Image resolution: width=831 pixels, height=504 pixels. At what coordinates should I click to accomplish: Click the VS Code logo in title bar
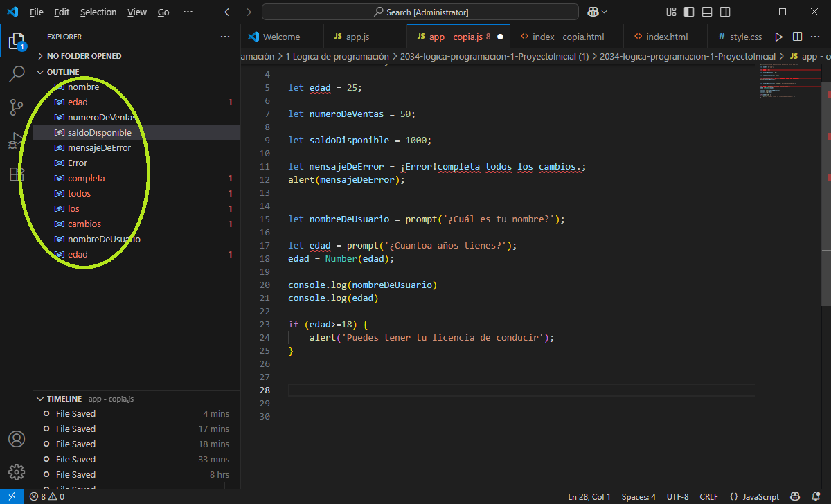pos(12,12)
